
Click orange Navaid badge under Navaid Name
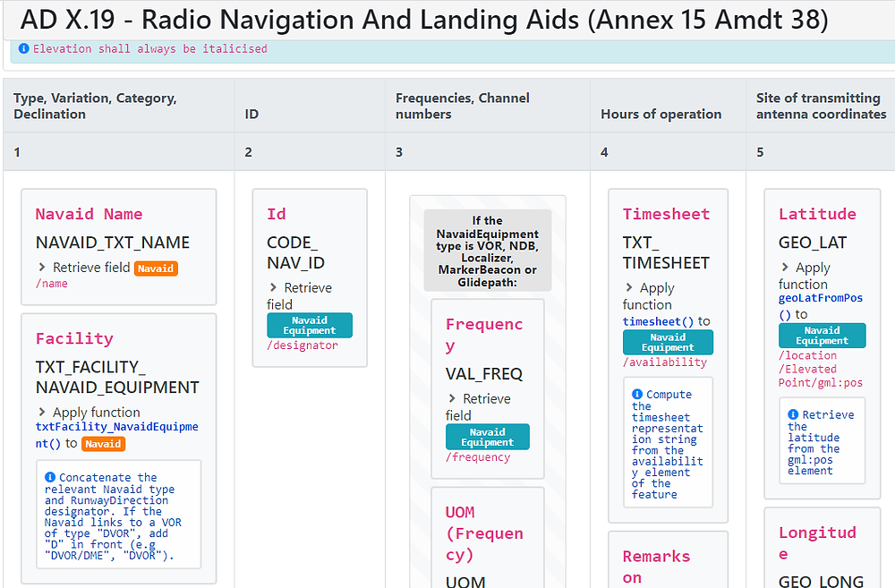[156, 268]
